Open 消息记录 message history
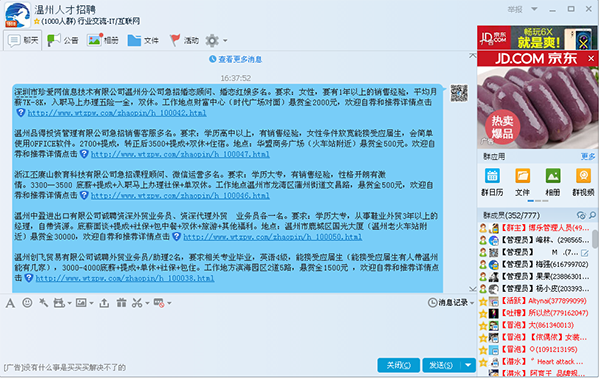600x378 pixels. (x=453, y=303)
